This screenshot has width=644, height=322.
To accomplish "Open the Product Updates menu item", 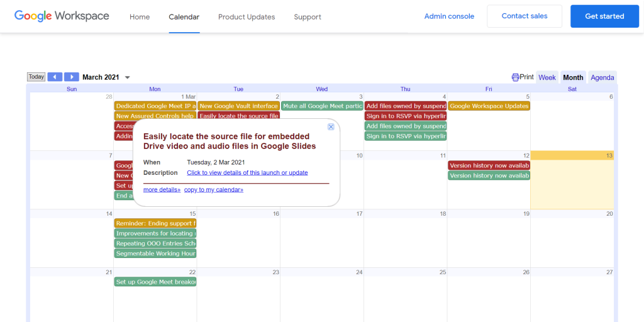I will click(x=247, y=17).
